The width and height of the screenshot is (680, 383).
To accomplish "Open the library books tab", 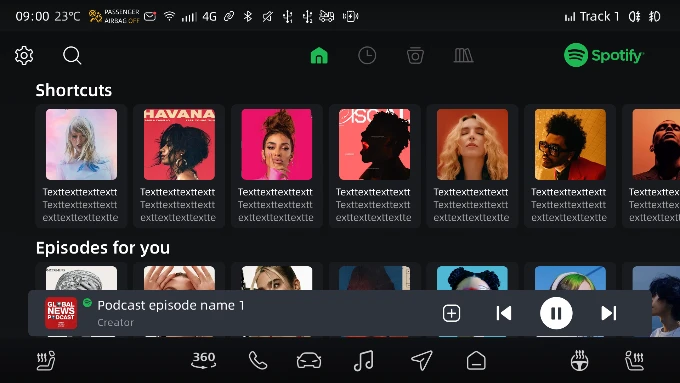I will pos(463,56).
